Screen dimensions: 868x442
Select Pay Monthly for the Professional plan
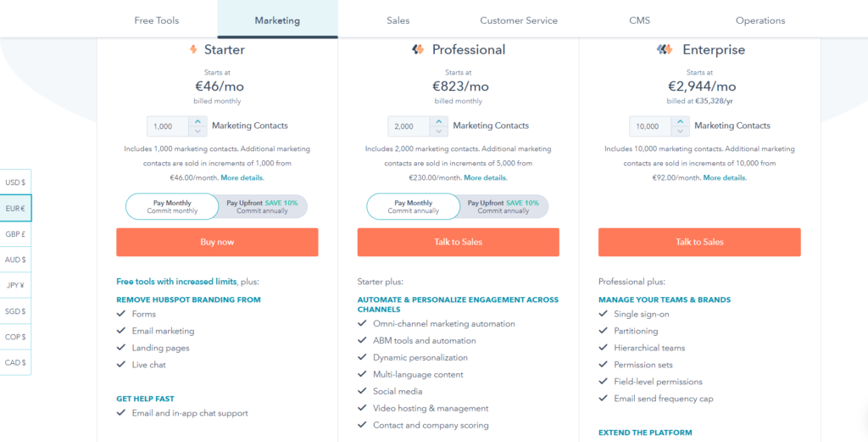(x=413, y=207)
